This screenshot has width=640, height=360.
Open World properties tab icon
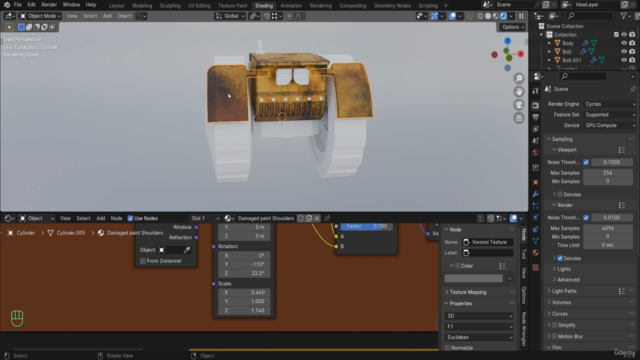click(x=536, y=152)
